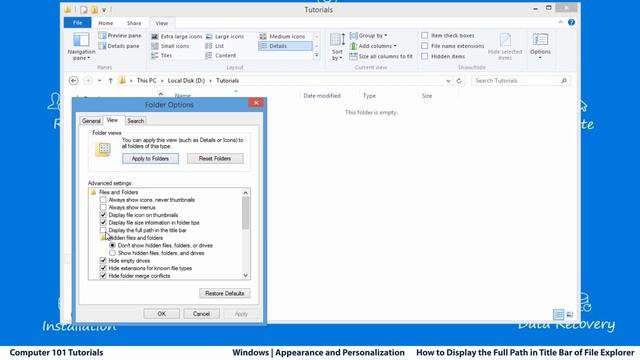Click the search magnifier icon
The height and width of the screenshot is (360, 640).
(x=564, y=81)
